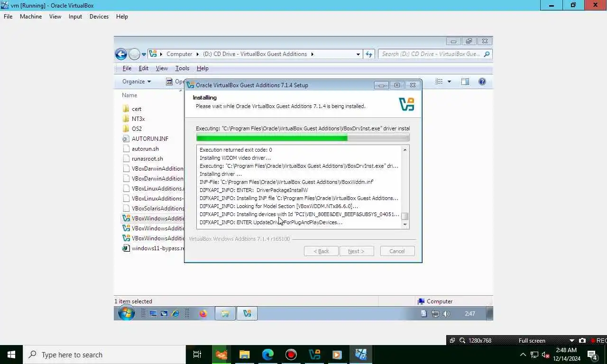This screenshot has width=607, height=364.
Task: Open Task View on the host taskbar
Action: (197, 355)
